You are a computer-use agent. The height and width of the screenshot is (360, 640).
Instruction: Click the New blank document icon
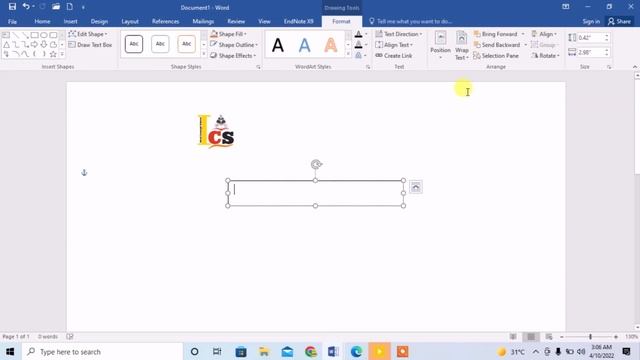click(70, 7)
